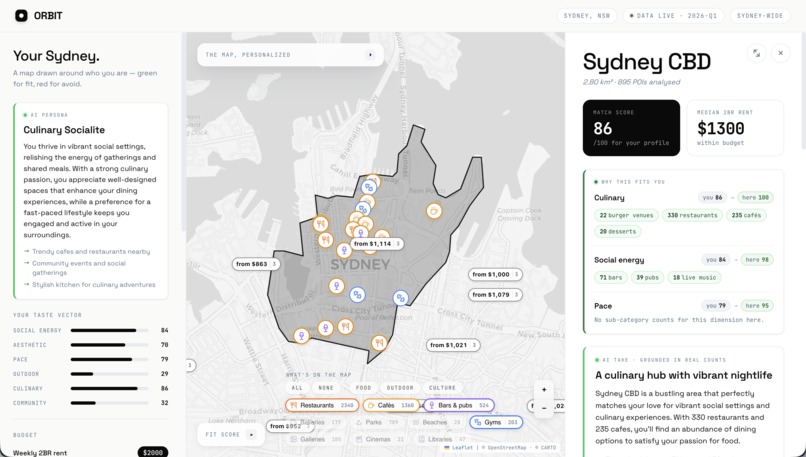This screenshot has height=457, width=806.
Task: Select the second gym marker from the top
Action: tap(363, 209)
